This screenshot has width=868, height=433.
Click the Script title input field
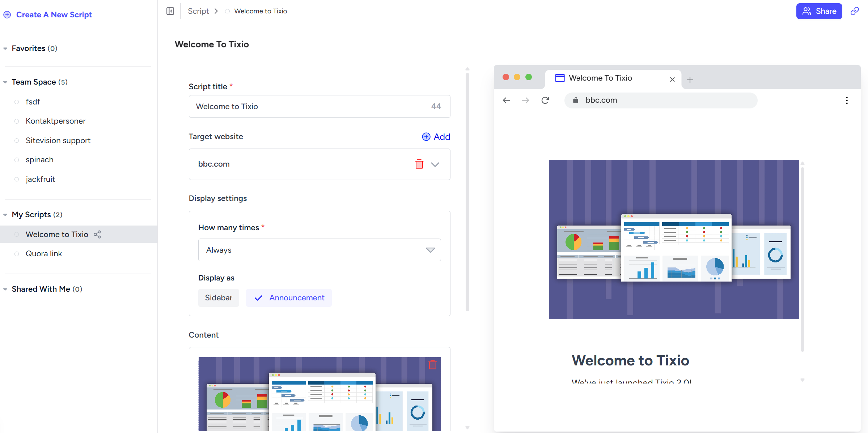[x=311, y=107]
